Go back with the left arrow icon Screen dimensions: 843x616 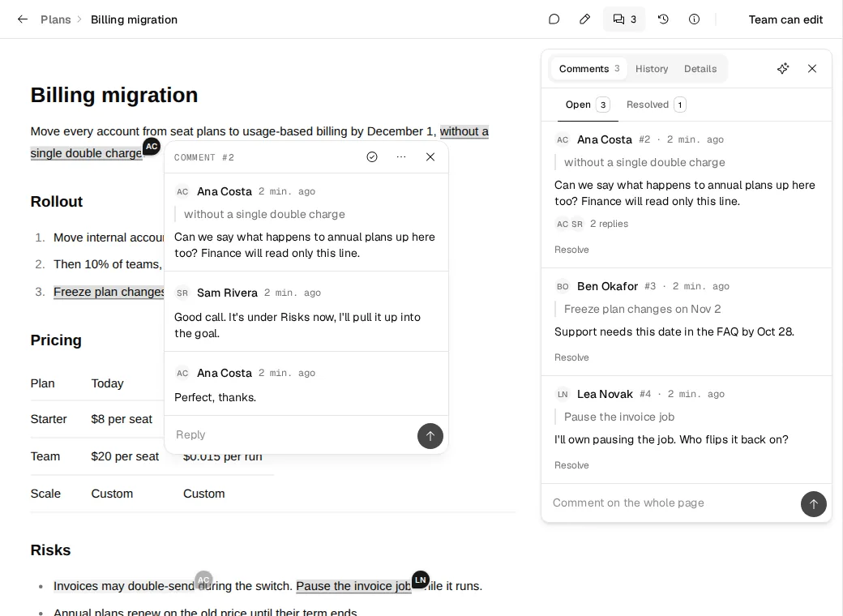point(22,19)
